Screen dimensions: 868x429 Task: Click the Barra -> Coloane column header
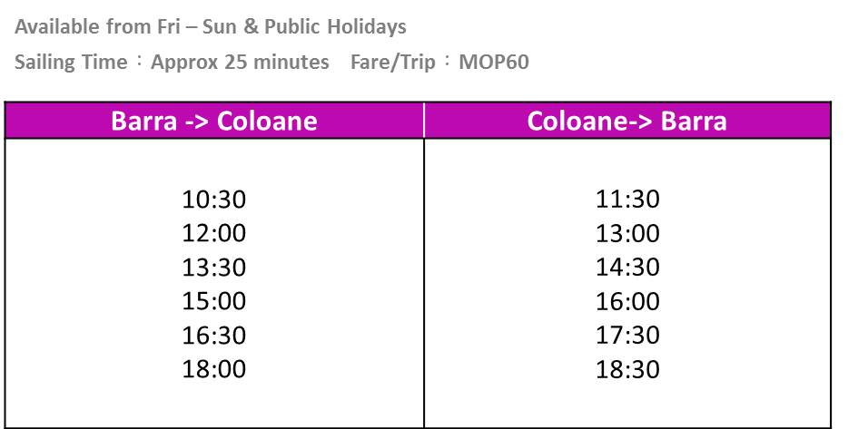click(214, 121)
